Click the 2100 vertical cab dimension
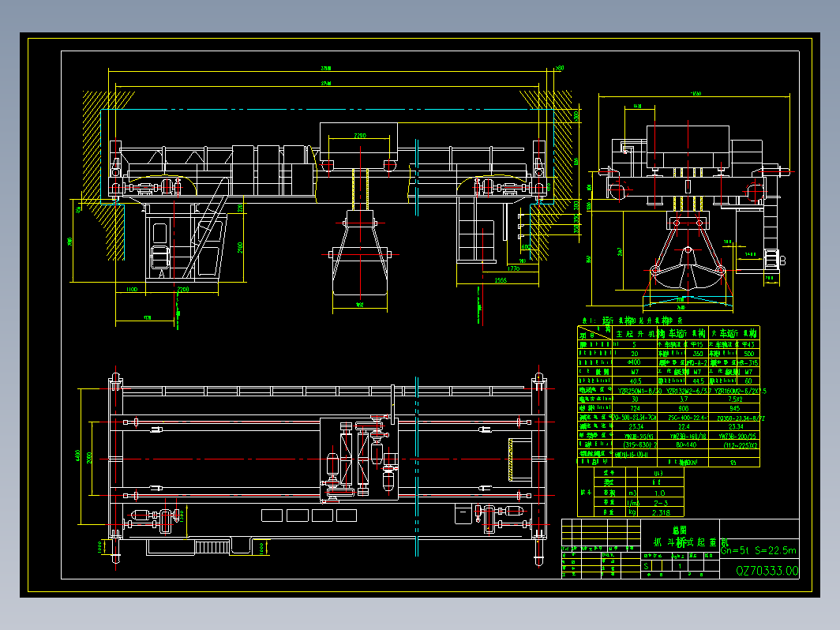 [241, 248]
